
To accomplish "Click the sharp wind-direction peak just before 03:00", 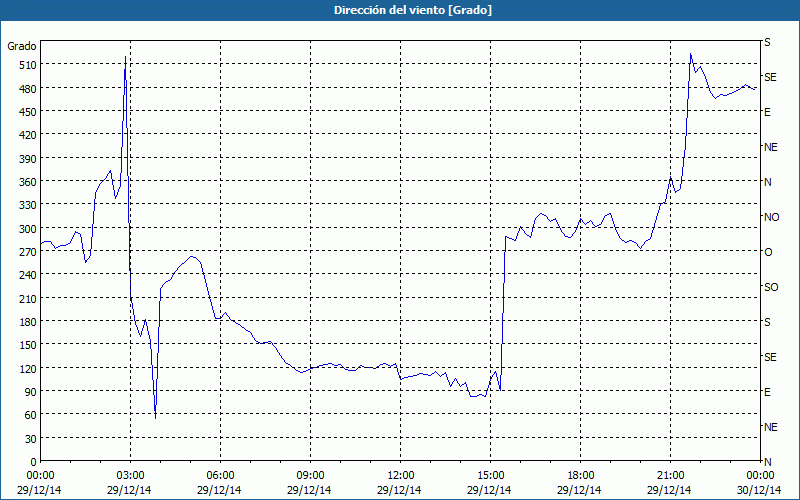I will click(x=126, y=58).
